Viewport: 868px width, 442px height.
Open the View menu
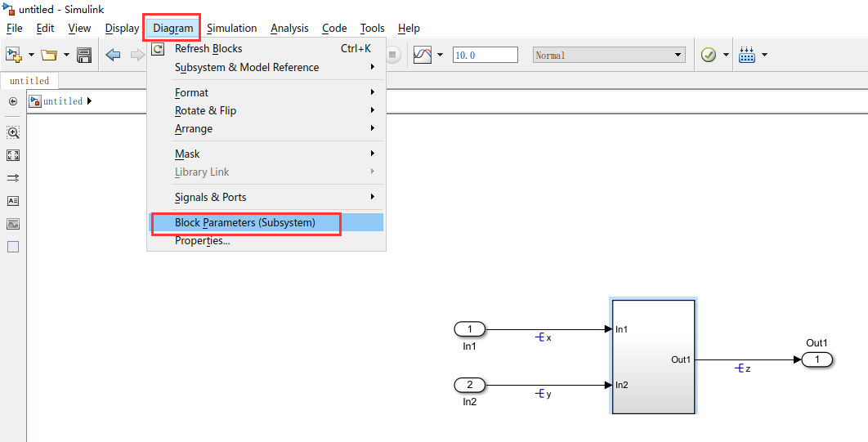point(80,29)
